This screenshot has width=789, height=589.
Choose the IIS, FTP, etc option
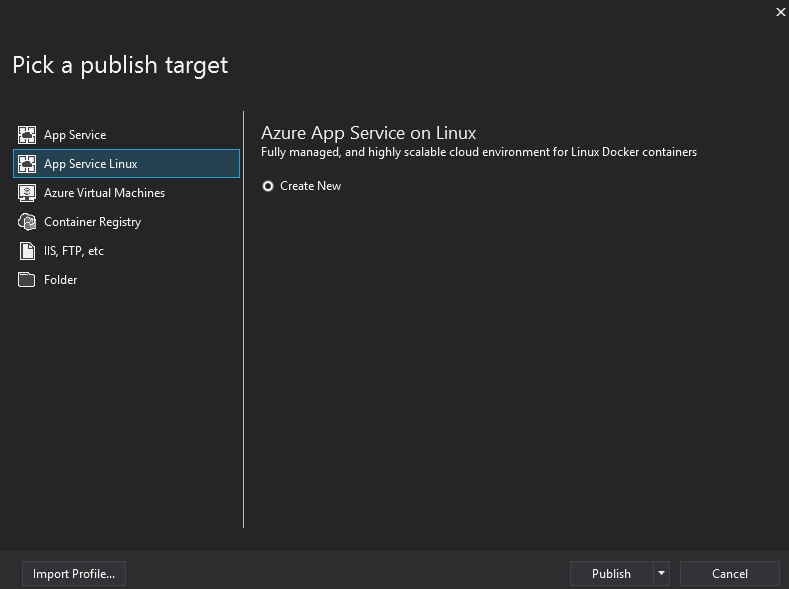click(x=126, y=250)
